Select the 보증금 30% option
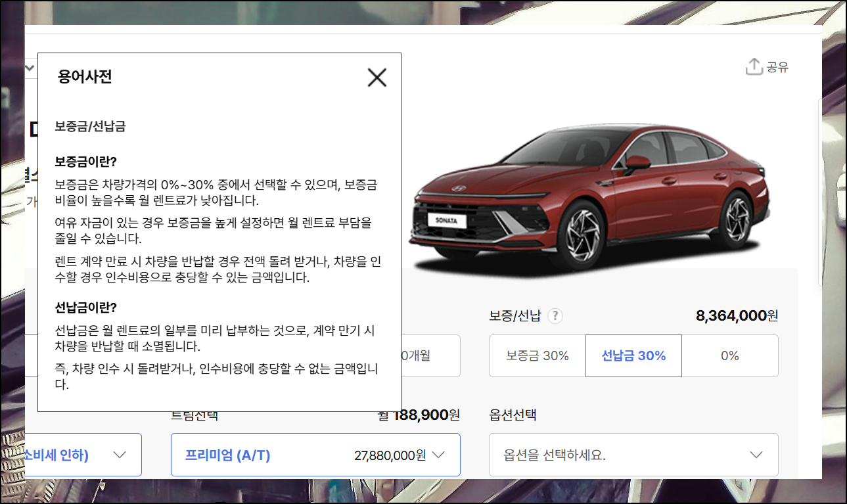The image size is (847, 504). [538, 355]
